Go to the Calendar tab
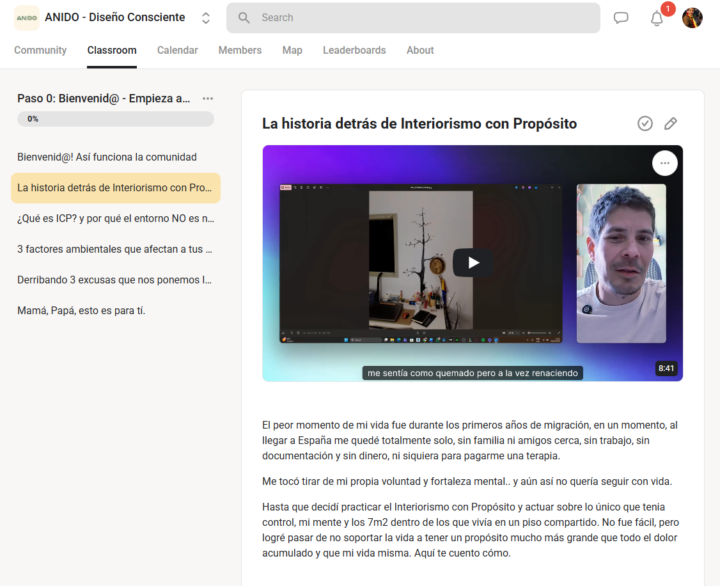The height and width of the screenshot is (586, 720). click(x=177, y=50)
